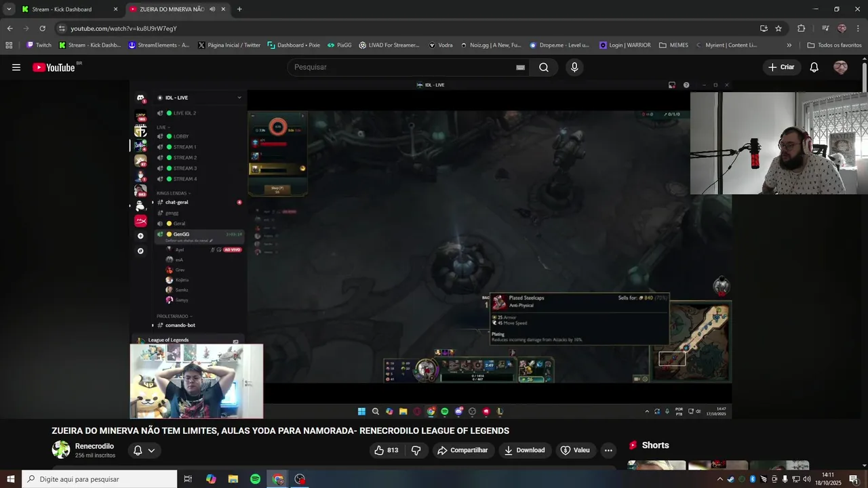Open Task View on taskbar
Screen dimensions: 868x488
(188, 479)
